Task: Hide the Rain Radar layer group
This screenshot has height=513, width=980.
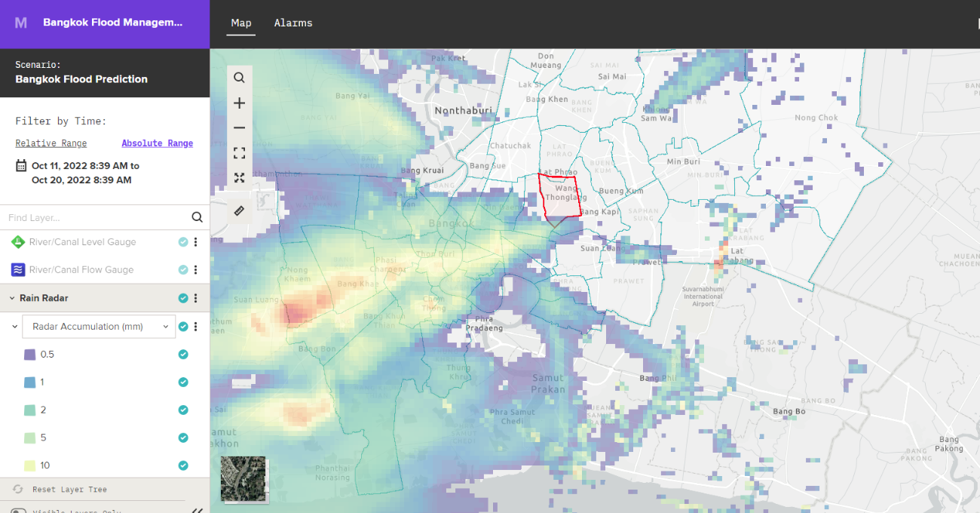Action: [x=183, y=298]
